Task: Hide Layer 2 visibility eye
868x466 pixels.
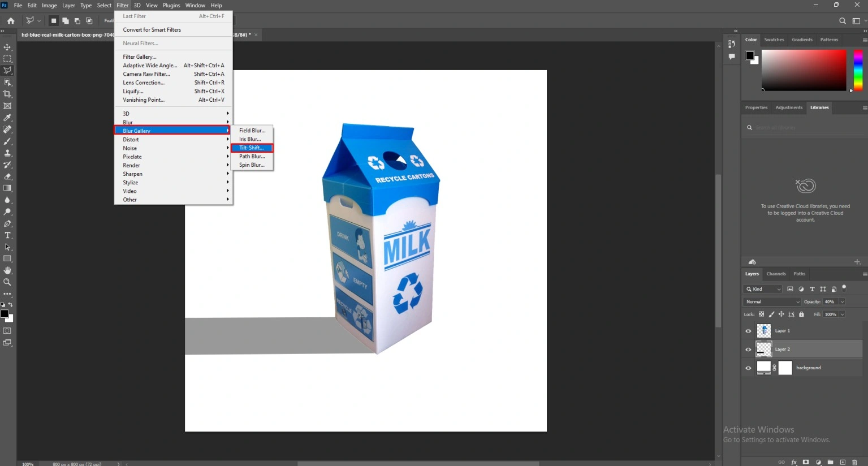Action: (x=748, y=349)
